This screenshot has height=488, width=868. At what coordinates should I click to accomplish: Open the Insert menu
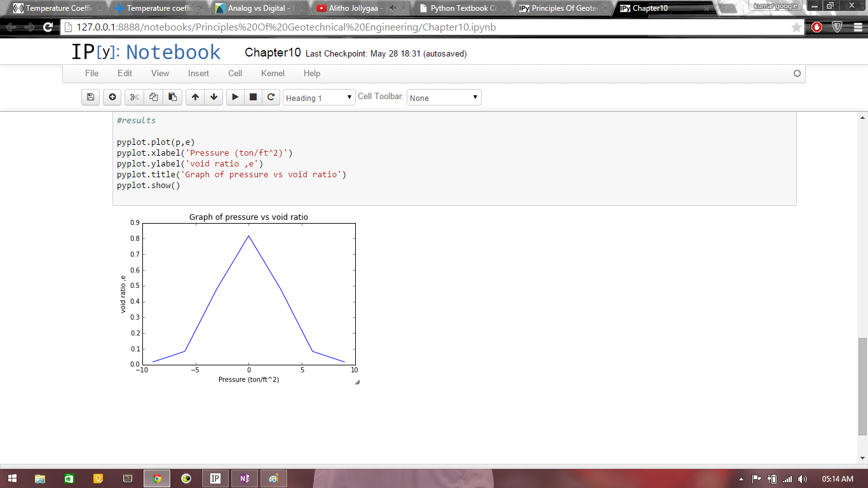coord(198,73)
